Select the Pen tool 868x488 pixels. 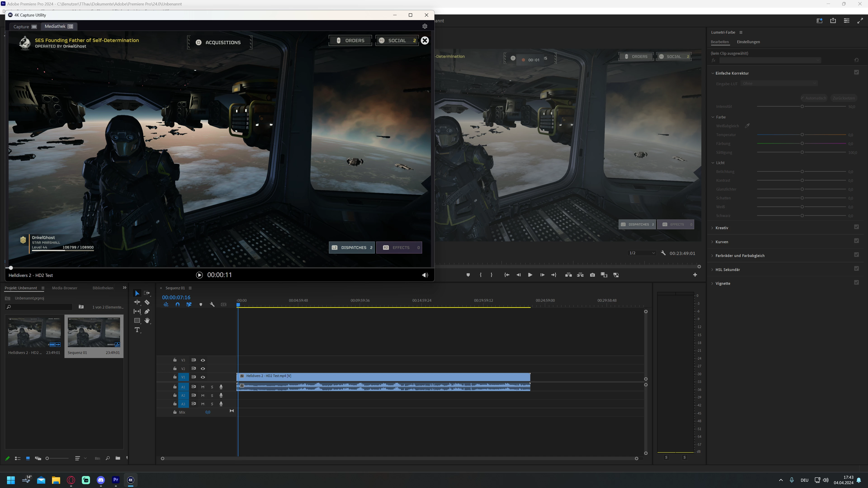(147, 311)
